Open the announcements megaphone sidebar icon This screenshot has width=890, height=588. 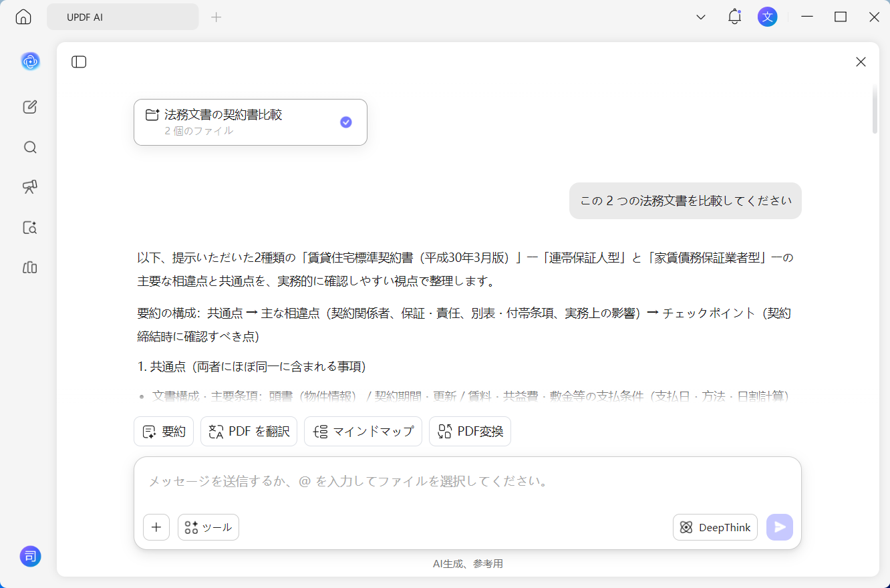(30, 187)
